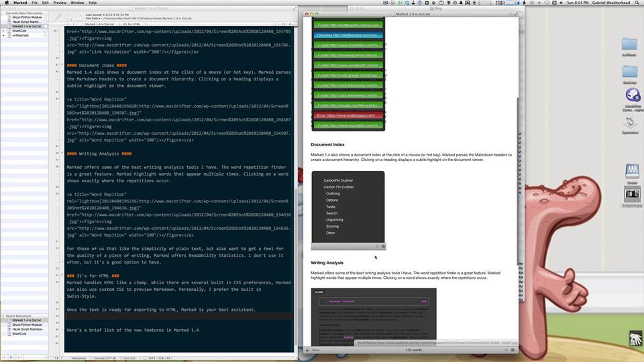Fold the It's for HTML heading in editor

coord(62,275)
